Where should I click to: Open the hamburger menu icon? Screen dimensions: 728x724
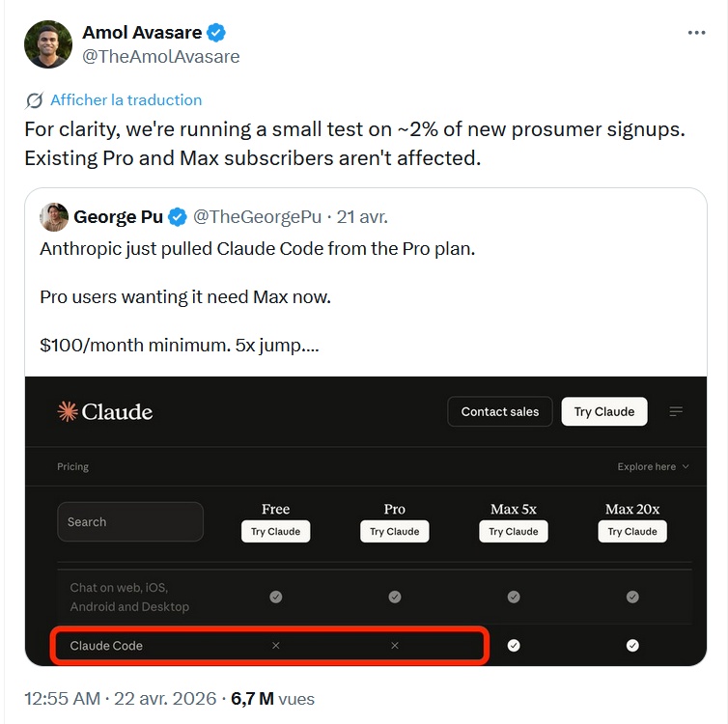[x=676, y=412]
